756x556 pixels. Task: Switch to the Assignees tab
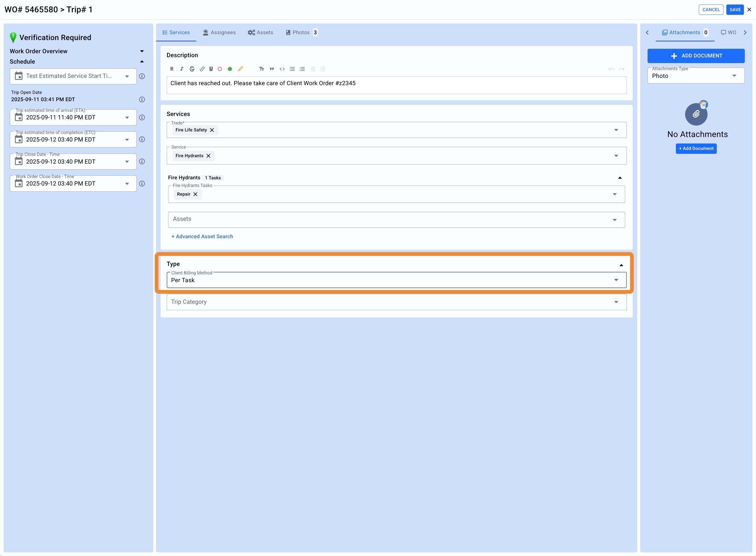[x=219, y=32]
